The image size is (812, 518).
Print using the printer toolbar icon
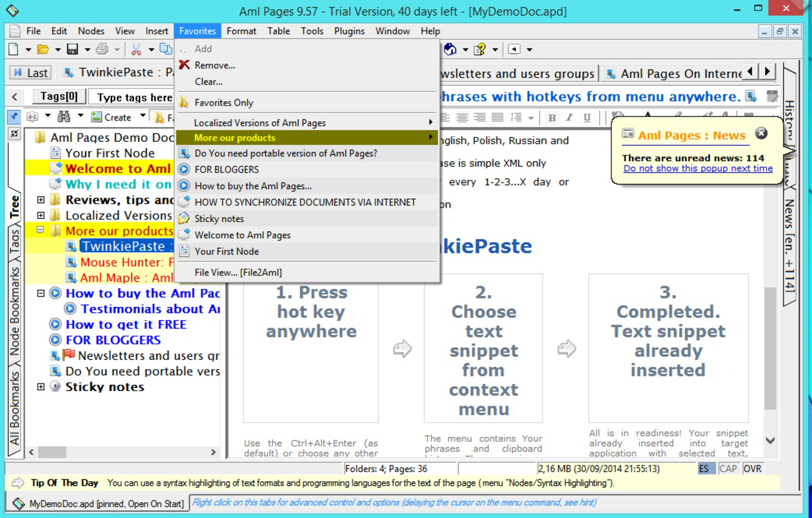coord(101,49)
